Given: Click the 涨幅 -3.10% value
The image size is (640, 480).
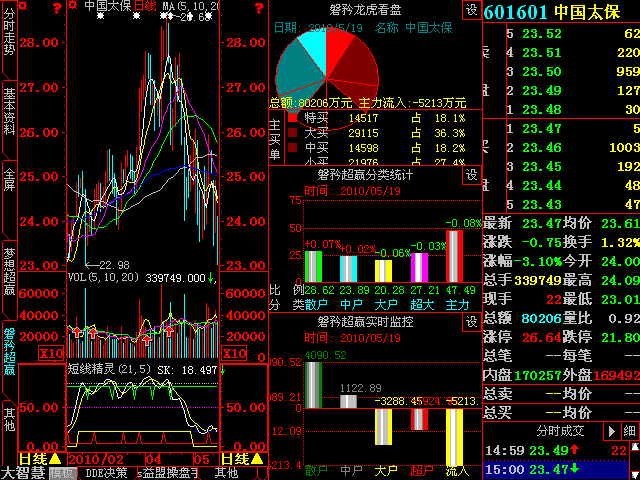Looking at the screenshot, I should point(538,261).
